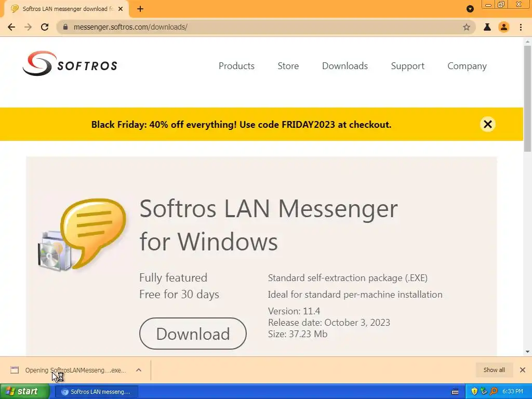Open the Support menu item
Viewport: 532px width, 399px height.
(x=407, y=66)
